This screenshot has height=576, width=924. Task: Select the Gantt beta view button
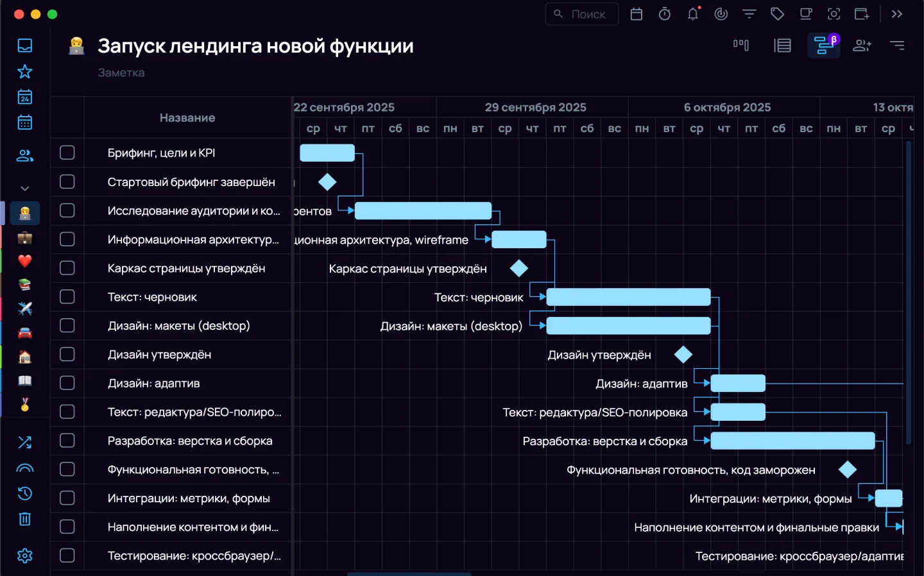click(x=824, y=45)
